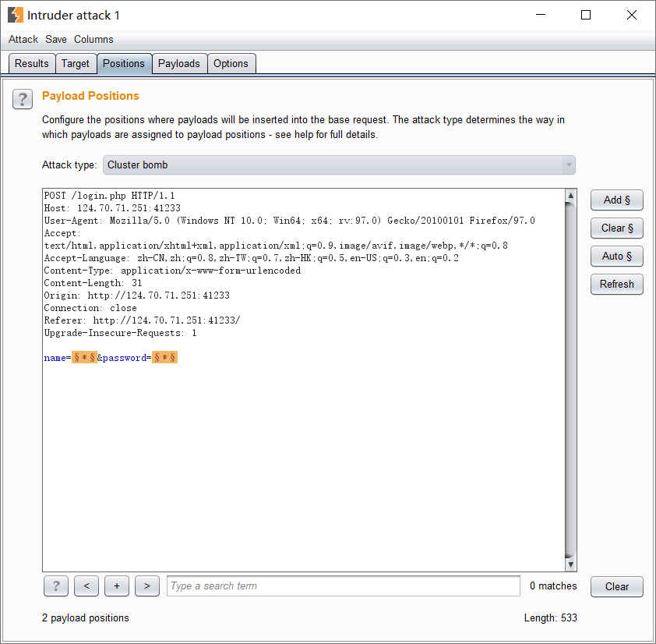Viewport: 656px width, 644px height.
Task: Open the Save menu
Action: coord(55,39)
